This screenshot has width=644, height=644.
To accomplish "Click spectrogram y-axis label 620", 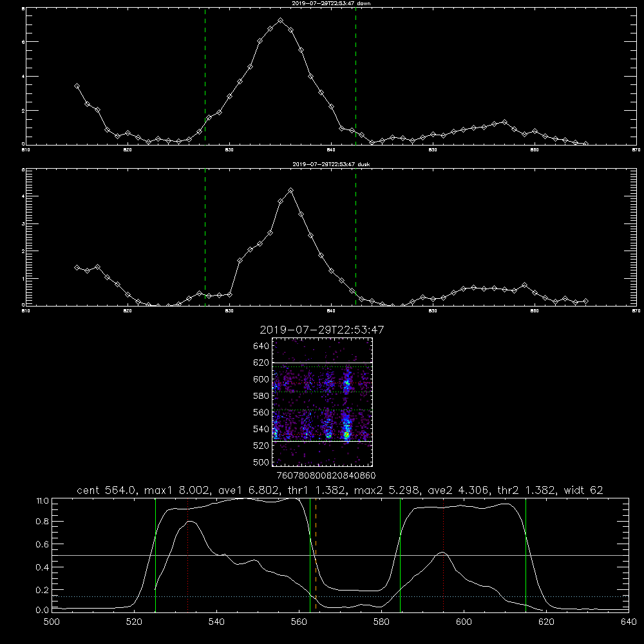I will tap(261, 363).
